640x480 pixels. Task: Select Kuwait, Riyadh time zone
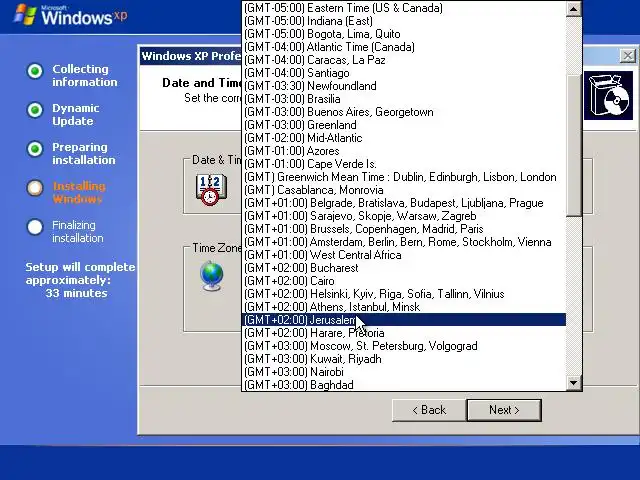click(x=404, y=359)
